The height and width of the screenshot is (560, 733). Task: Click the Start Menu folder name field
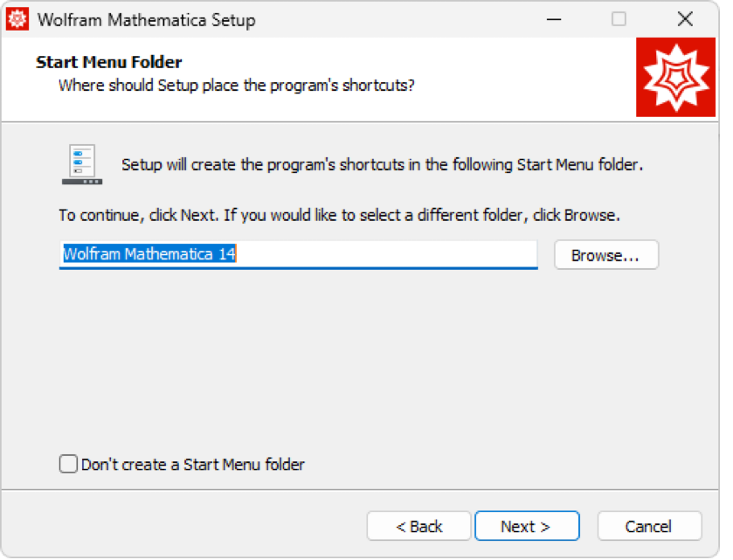[x=298, y=255]
